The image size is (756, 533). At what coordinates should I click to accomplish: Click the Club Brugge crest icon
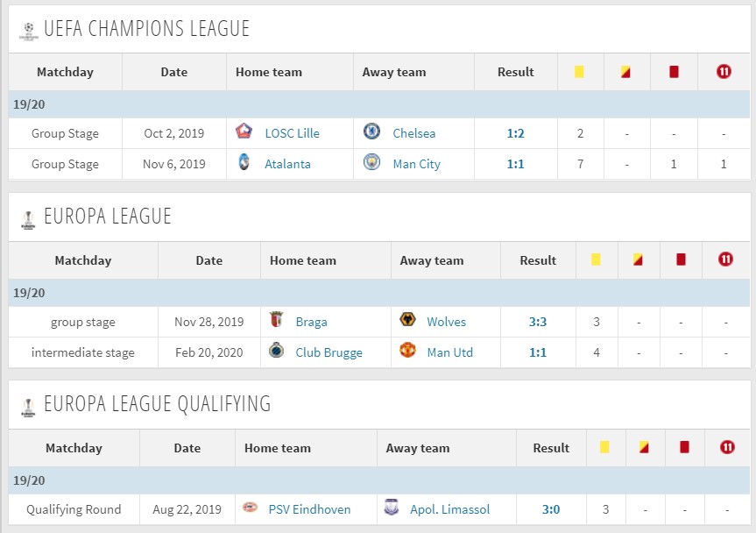pyautogui.click(x=276, y=350)
